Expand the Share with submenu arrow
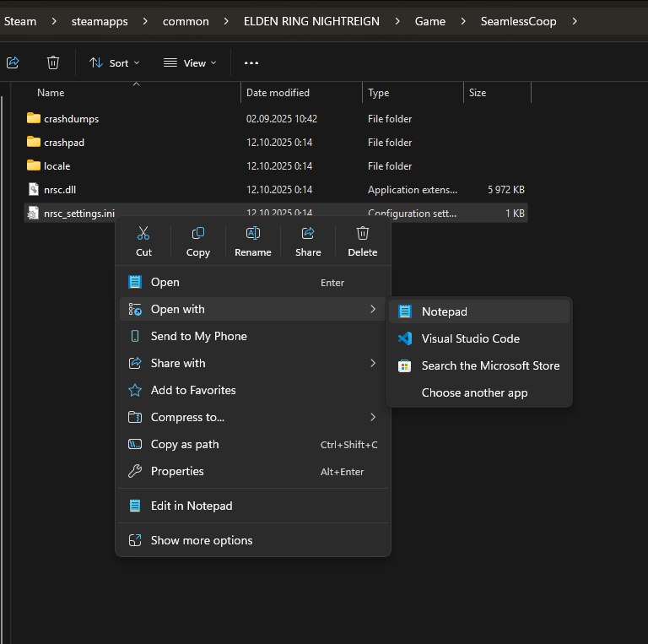648x644 pixels. point(373,363)
